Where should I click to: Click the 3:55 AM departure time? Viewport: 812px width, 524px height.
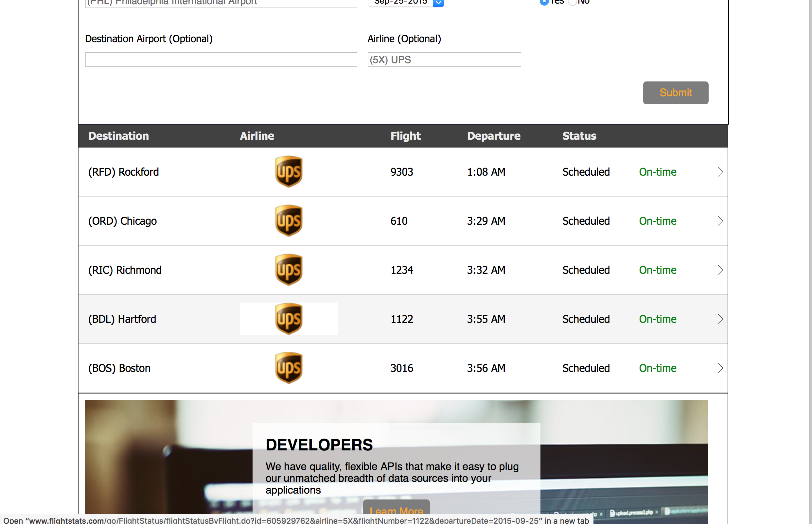(x=486, y=319)
